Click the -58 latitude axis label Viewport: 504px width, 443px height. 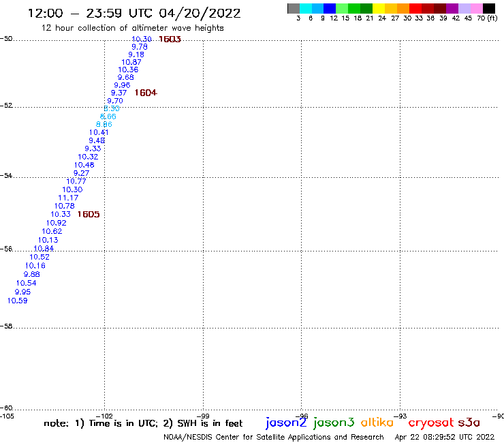pyautogui.click(x=6, y=326)
